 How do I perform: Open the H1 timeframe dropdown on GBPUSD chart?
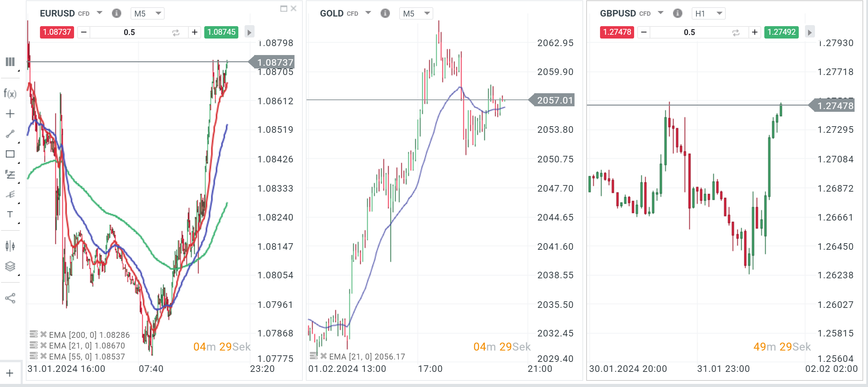tap(708, 13)
